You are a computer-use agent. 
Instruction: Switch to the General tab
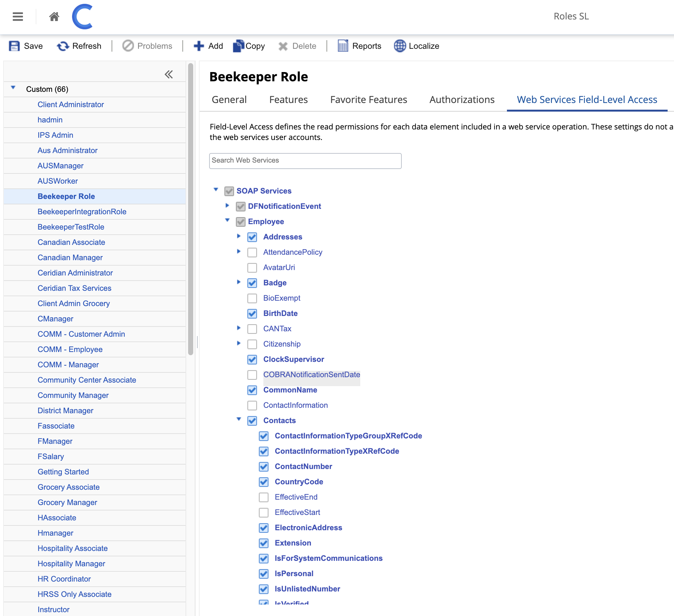pos(229,100)
